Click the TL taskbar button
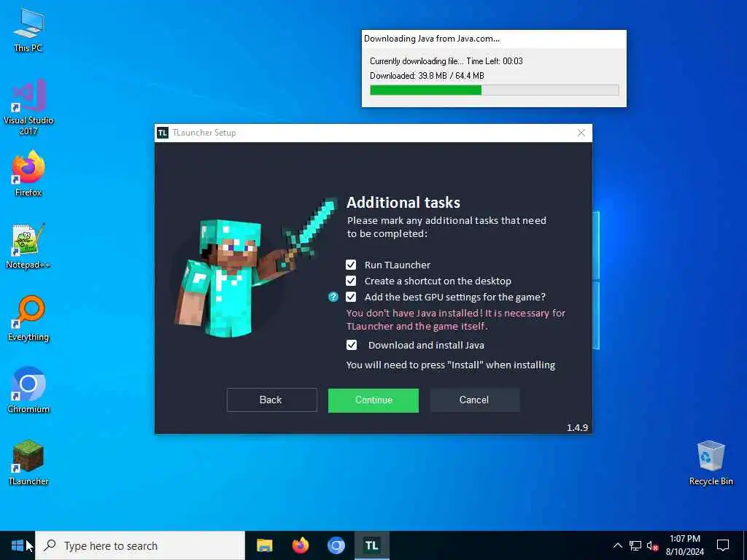Image resolution: width=747 pixels, height=560 pixels. tap(371, 545)
